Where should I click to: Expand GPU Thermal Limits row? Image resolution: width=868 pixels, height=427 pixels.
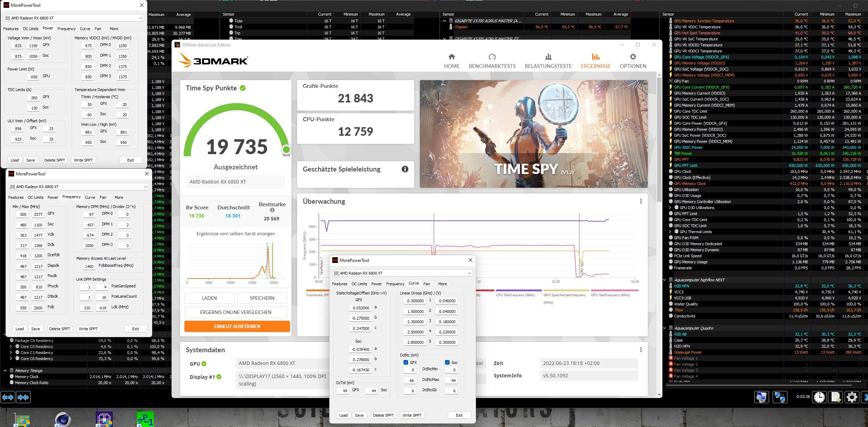coord(670,232)
